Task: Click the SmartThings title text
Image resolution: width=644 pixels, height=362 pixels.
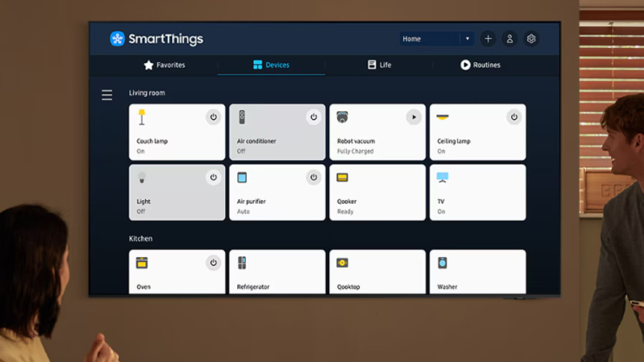Action: click(x=166, y=39)
